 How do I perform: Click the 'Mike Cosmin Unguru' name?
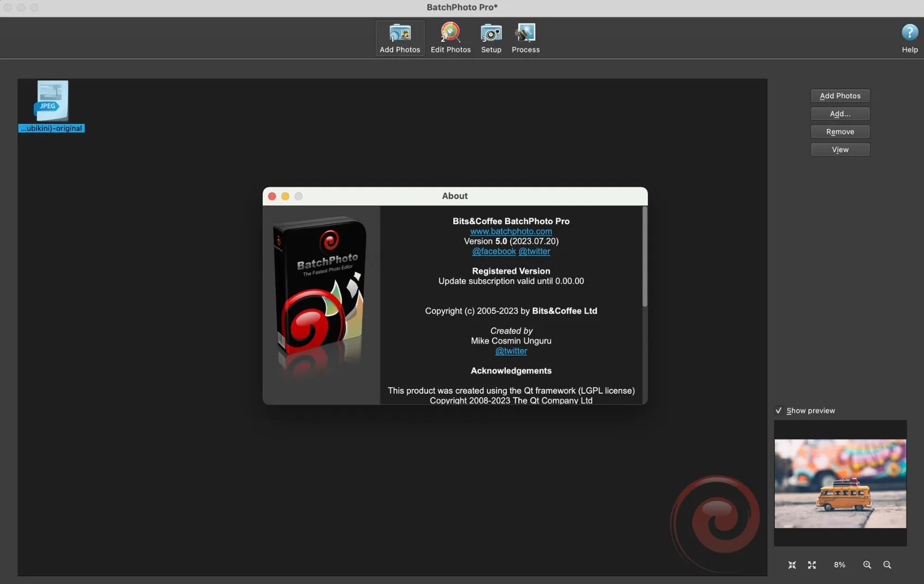coord(511,341)
